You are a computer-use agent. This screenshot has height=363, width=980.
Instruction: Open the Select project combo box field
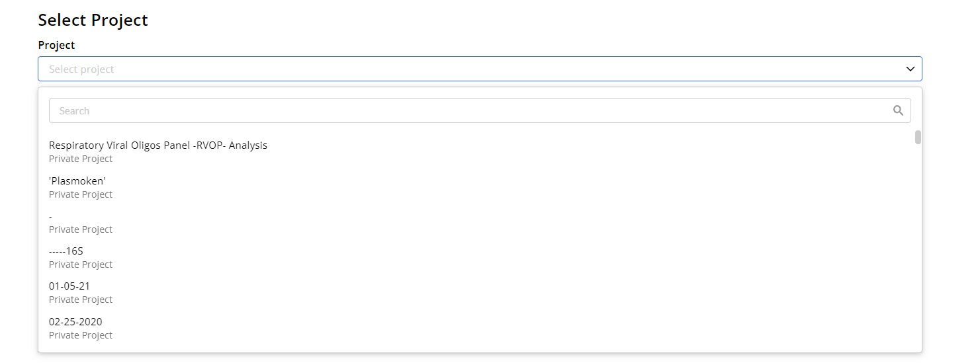point(480,69)
